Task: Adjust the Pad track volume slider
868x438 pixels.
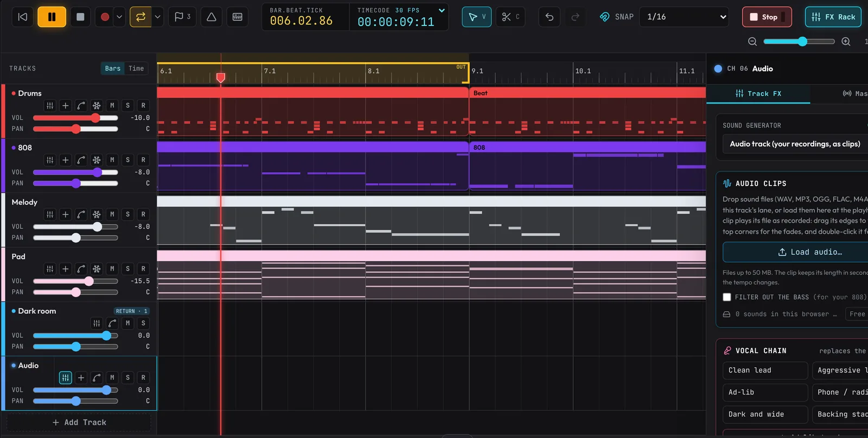Action: 75,281
